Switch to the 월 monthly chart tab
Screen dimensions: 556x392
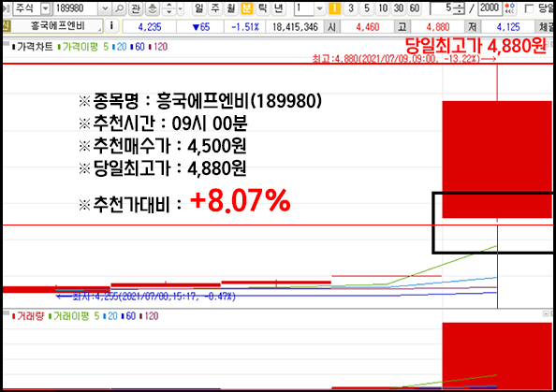point(231,7)
